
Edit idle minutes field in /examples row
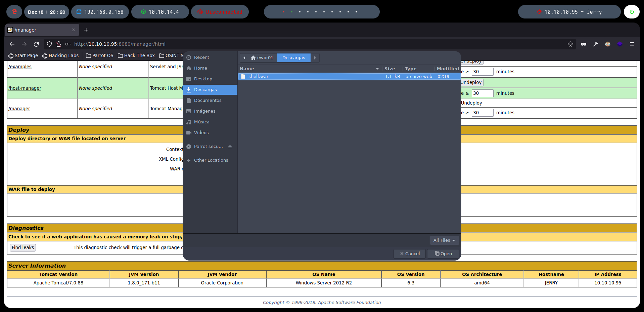click(482, 72)
